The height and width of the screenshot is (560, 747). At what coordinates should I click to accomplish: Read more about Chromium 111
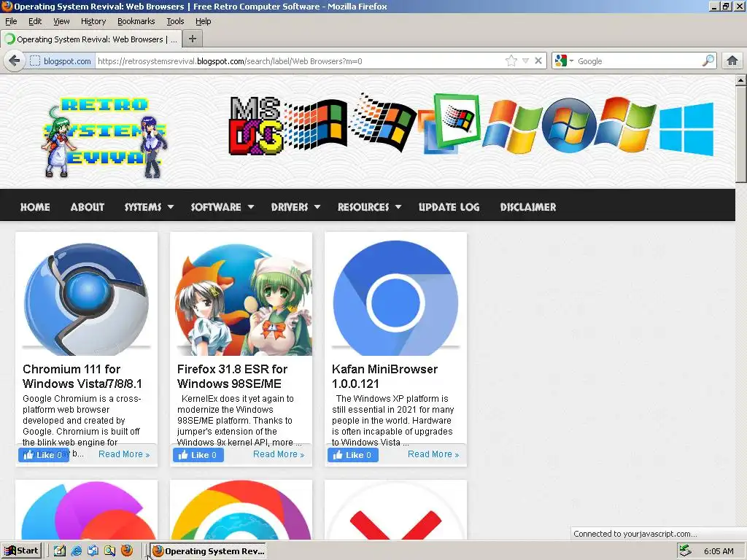124,454
